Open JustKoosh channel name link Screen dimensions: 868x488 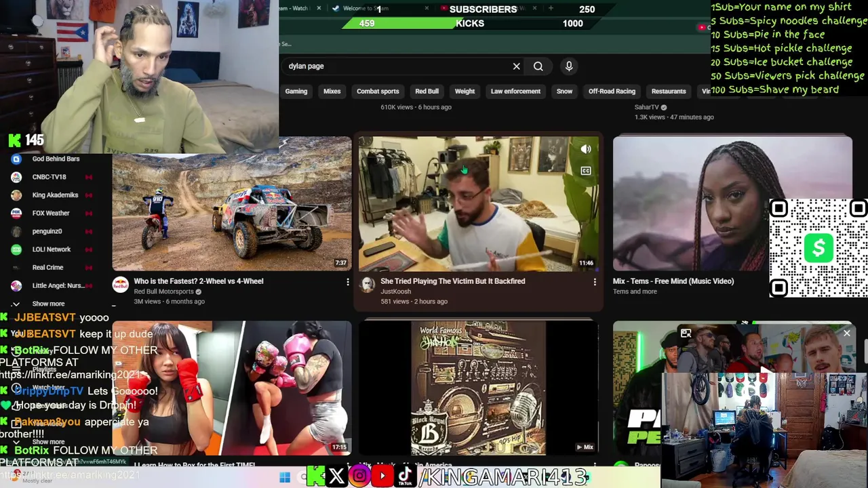(396, 292)
